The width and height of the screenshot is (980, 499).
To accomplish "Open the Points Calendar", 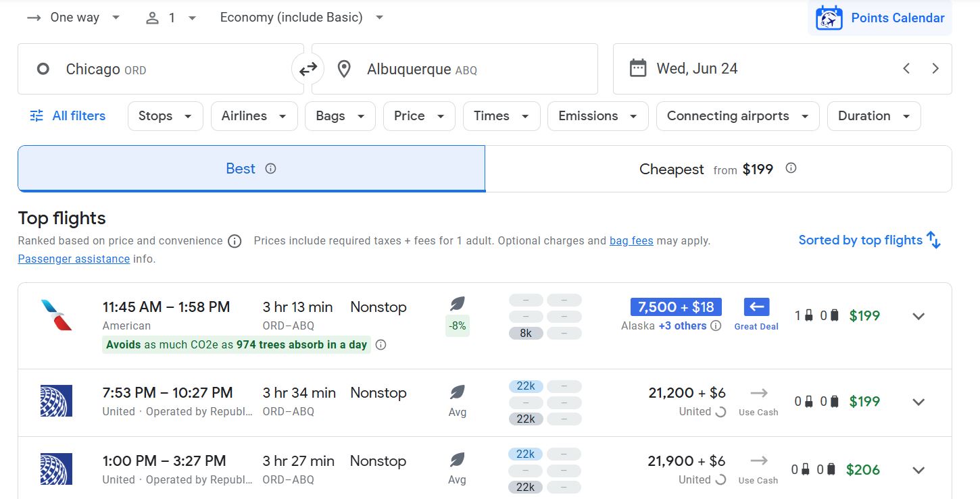I will (880, 18).
